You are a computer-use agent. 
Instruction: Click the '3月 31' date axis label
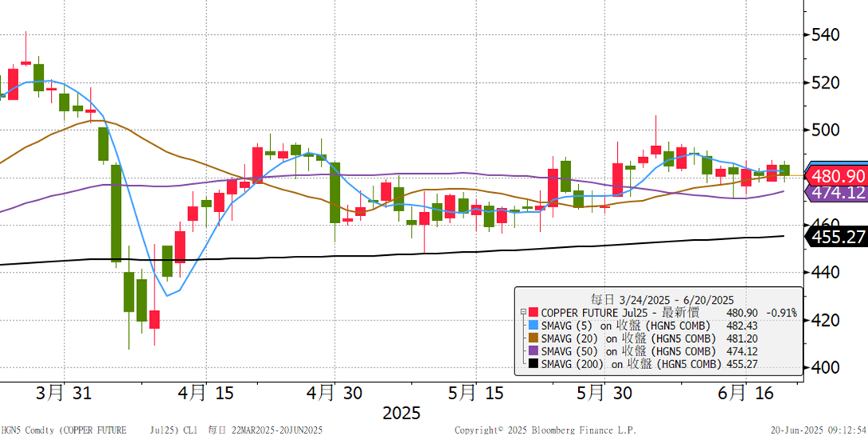pos(64,393)
